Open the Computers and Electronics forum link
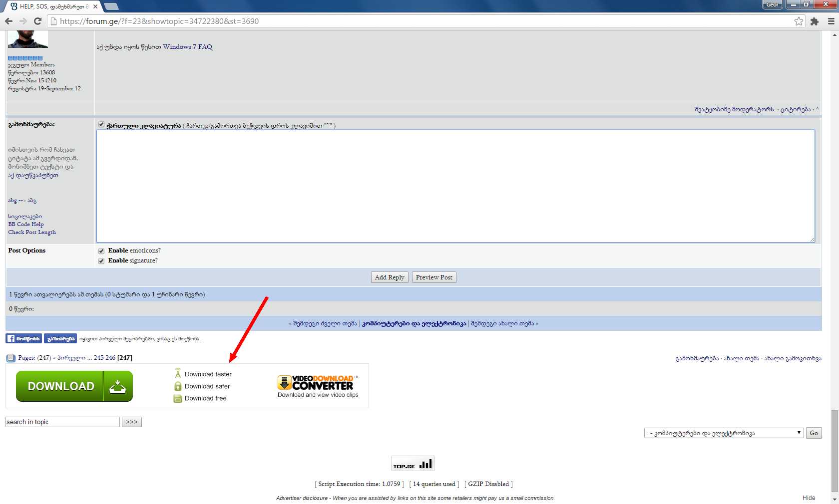839x504 pixels. pos(414,323)
